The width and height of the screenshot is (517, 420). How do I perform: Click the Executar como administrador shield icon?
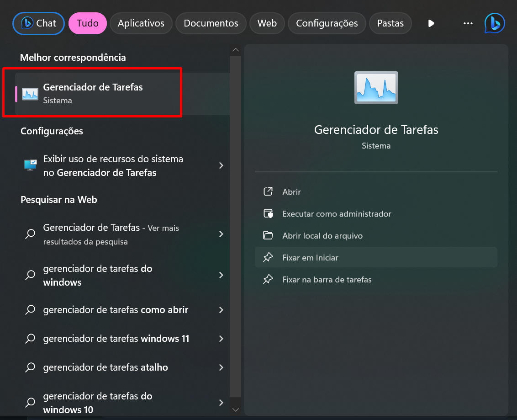coord(268,213)
